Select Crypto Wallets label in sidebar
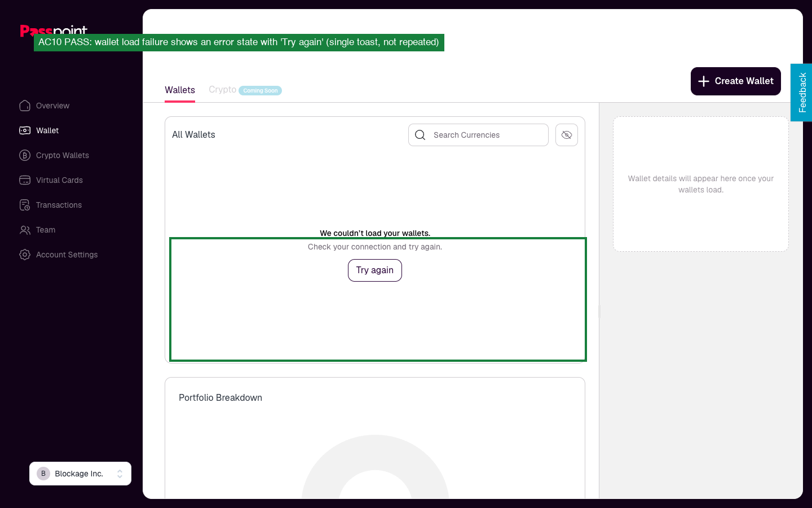This screenshot has height=508, width=812. tap(63, 155)
